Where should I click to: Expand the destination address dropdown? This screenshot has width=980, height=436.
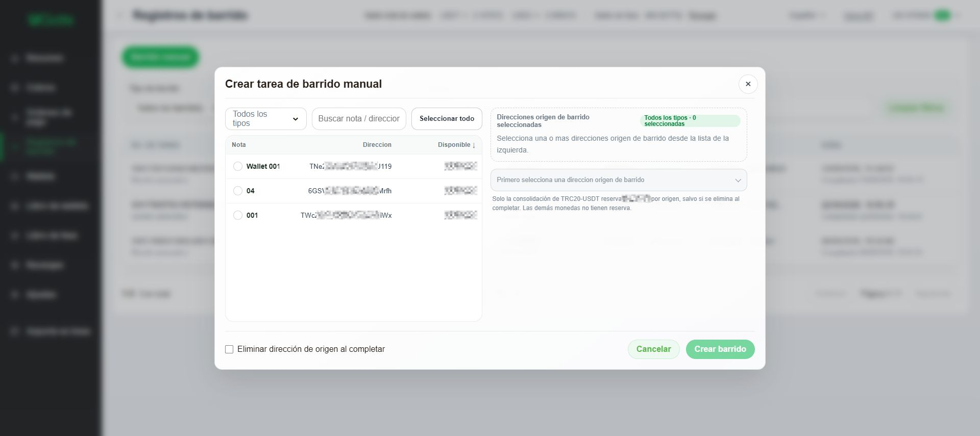tap(619, 180)
